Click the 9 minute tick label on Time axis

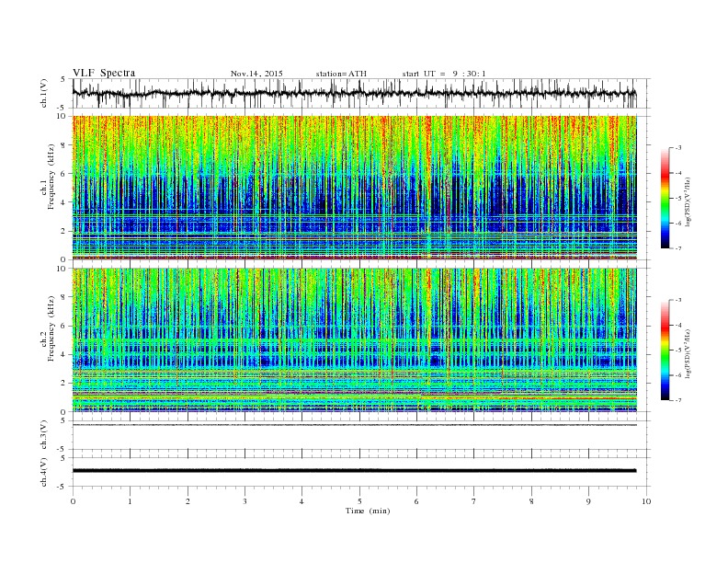[588, 501]
